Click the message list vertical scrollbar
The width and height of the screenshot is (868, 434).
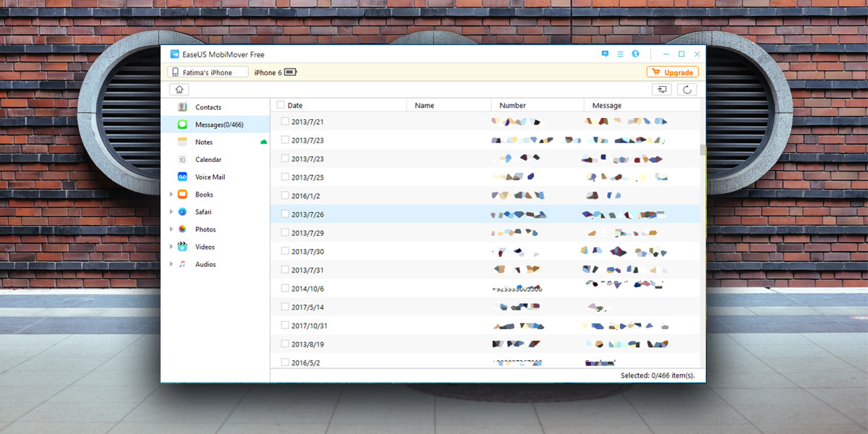[x=702, y=150]
